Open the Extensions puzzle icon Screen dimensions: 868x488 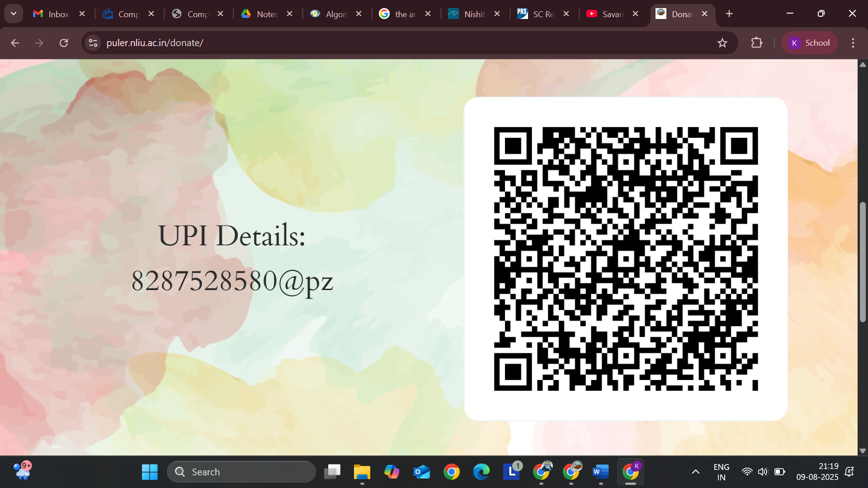tap(756, 43)
